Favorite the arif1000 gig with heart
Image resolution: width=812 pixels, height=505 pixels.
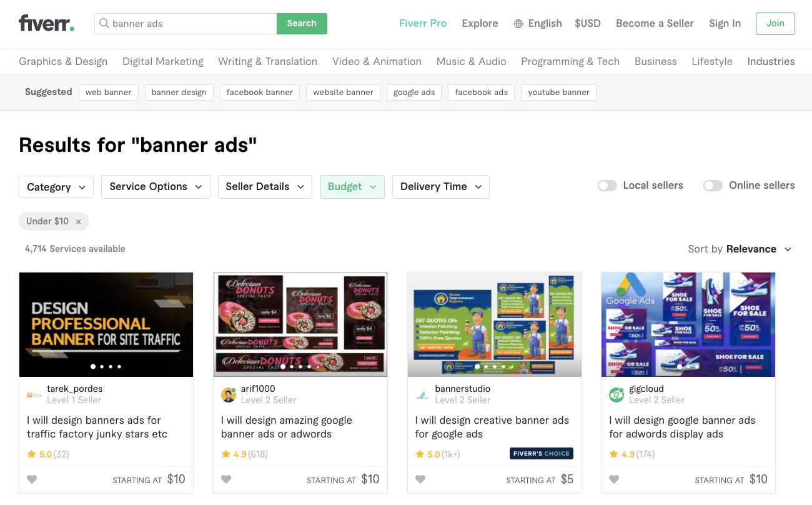tap(226, 479)
